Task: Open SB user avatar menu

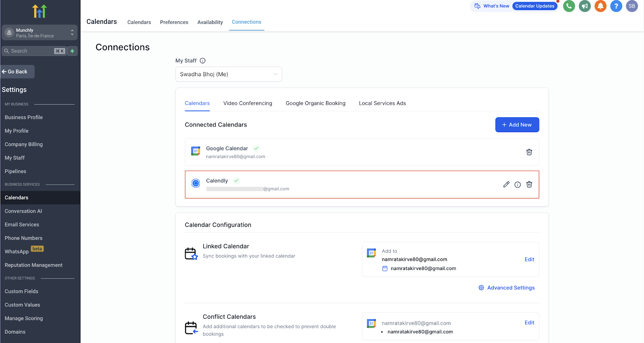Action: click(632, 6)
